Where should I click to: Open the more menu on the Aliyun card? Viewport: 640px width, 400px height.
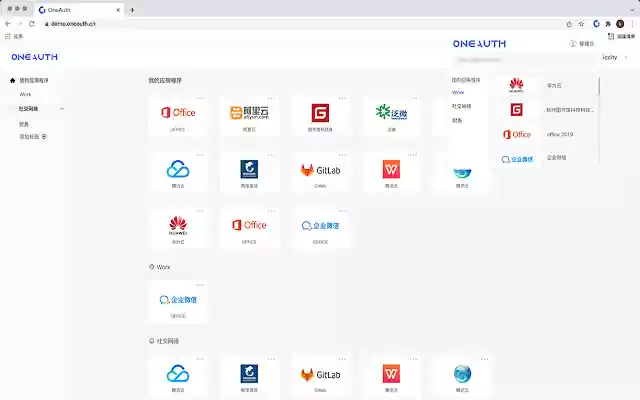[x=271, y=98]
